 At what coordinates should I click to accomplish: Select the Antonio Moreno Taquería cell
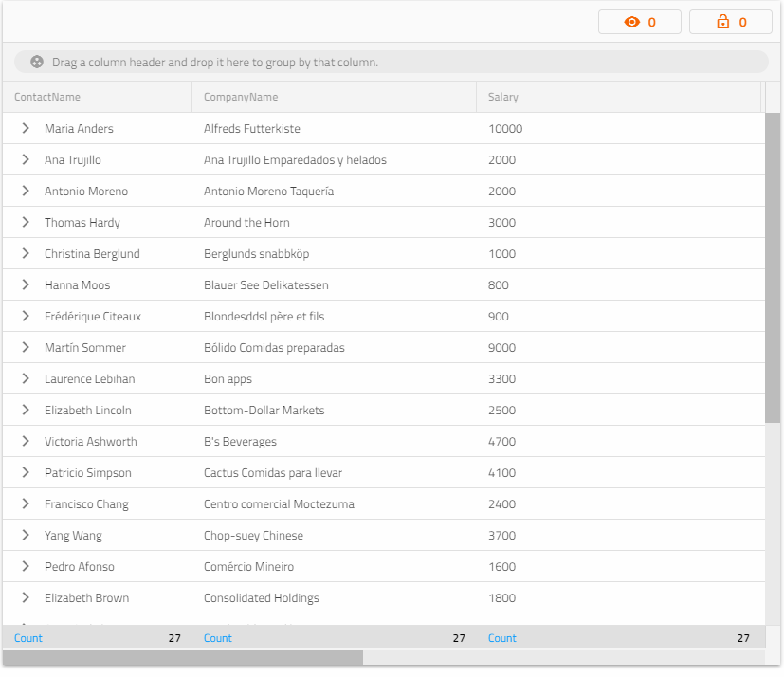pos(334,191)
